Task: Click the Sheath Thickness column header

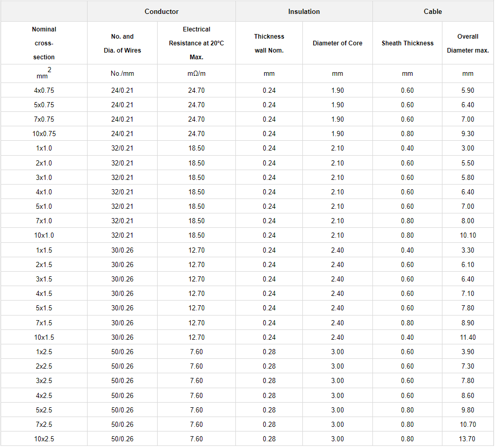Action: click(407, 43)
